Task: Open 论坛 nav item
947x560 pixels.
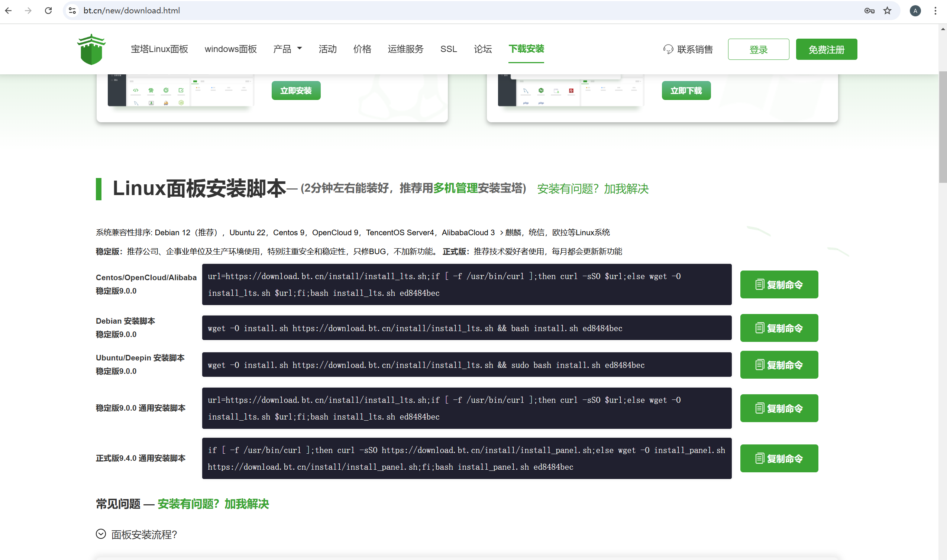Action: (x=483, y=49)
